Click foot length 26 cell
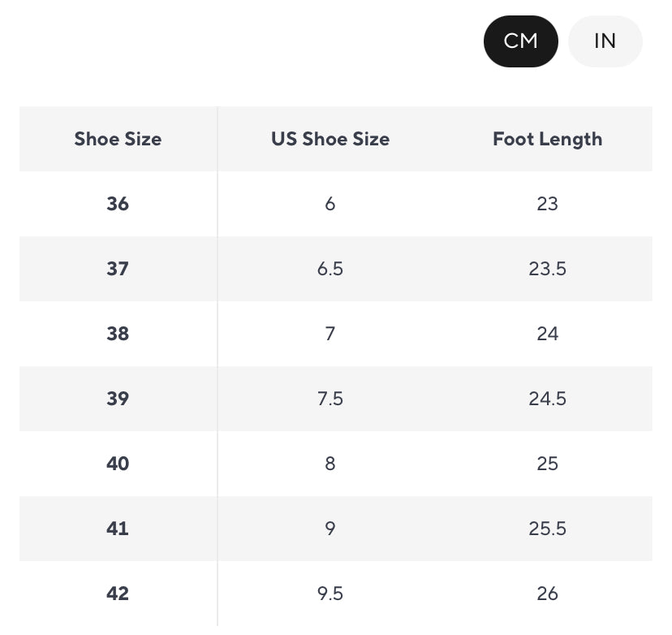Screen dimensions: 672x635 547,594
